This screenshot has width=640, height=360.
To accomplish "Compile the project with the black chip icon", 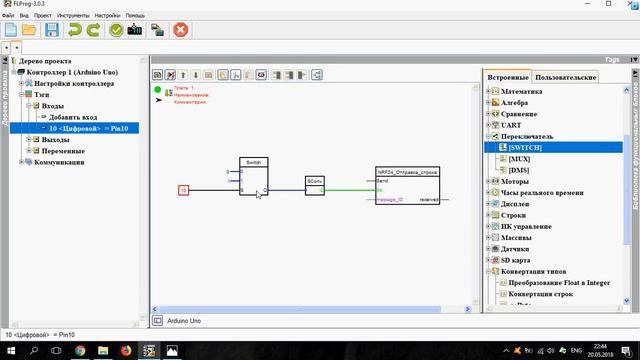I will pyautogui.click(x=135, y=30).
